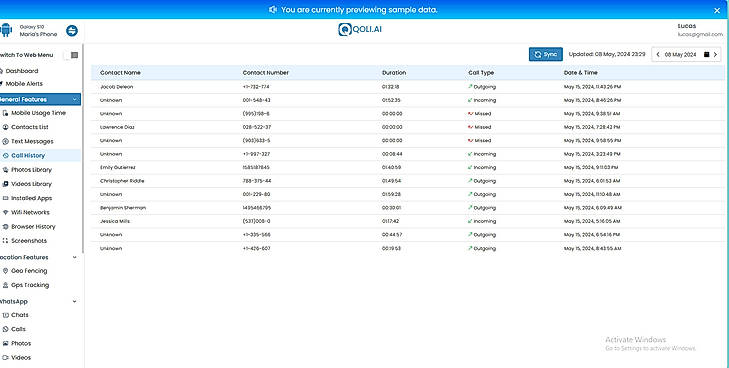The width and height of the screenshot is (729, 368).
Task: Click the Duration column header
Action: coord(394,73)
